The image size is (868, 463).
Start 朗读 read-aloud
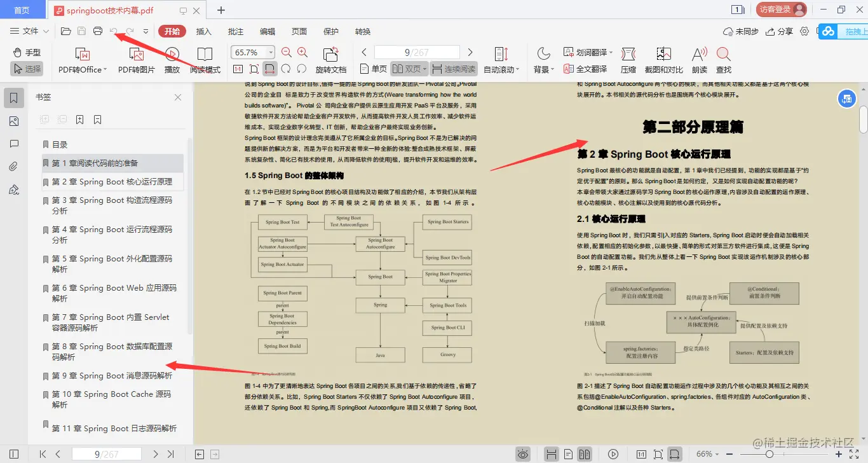point(698,59)
